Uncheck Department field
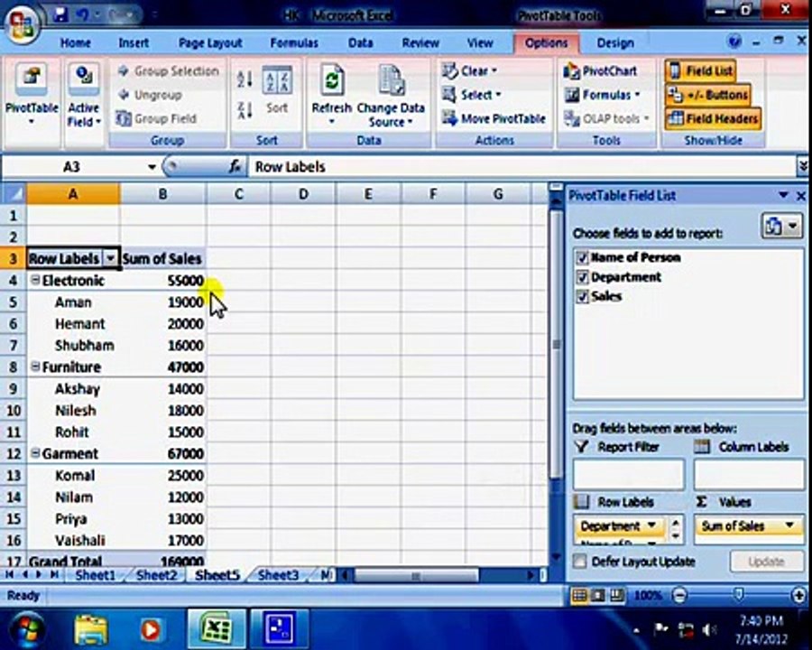Screen dimensions: 812x650 583,277
